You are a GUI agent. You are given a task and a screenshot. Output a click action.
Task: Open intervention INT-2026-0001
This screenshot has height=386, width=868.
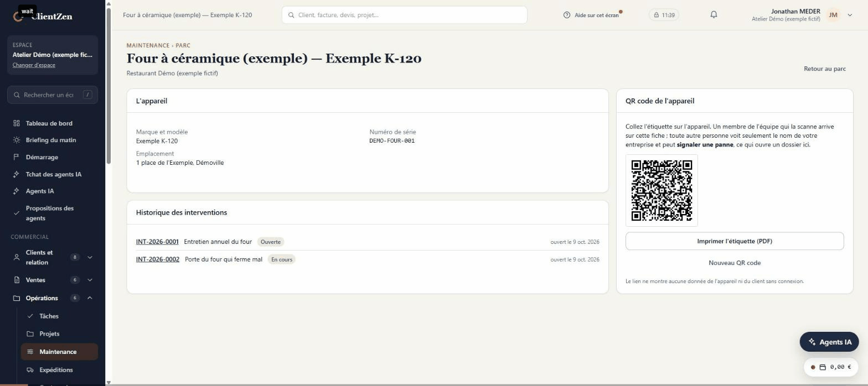[157, 242]
